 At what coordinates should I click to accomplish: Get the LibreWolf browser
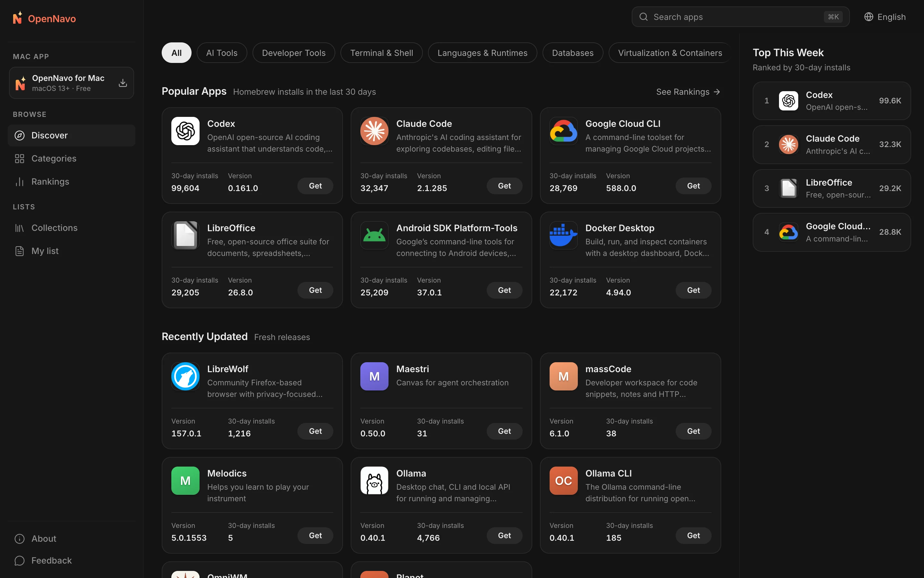(x=315, y=431)
